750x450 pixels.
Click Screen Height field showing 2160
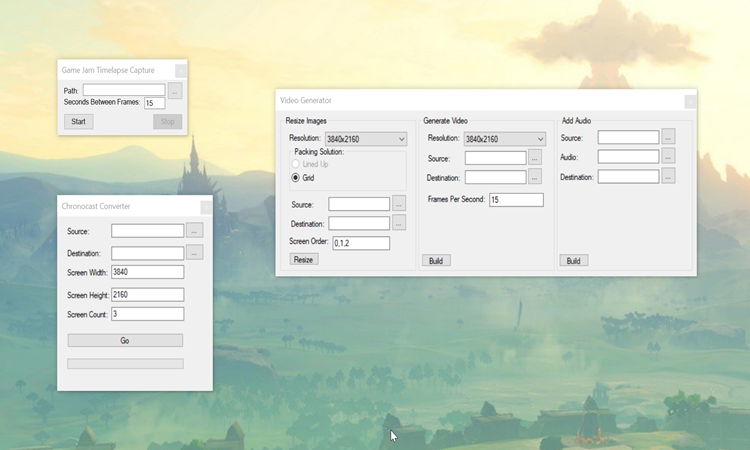(147, 295)
